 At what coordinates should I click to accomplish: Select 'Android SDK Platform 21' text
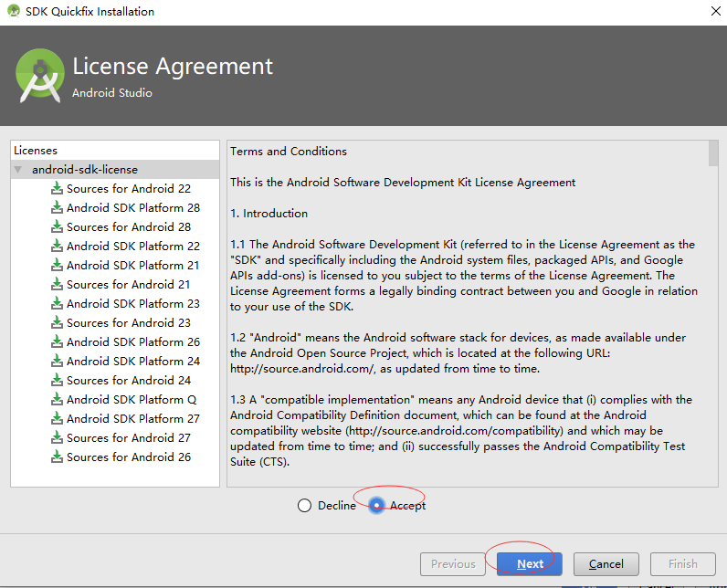coord(132,265)
